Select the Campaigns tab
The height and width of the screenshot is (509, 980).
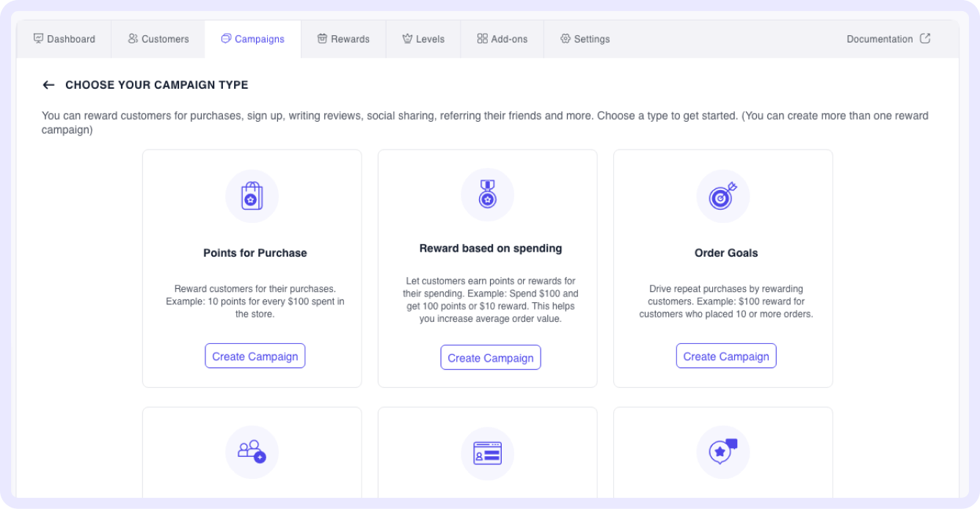pos(252,39)
